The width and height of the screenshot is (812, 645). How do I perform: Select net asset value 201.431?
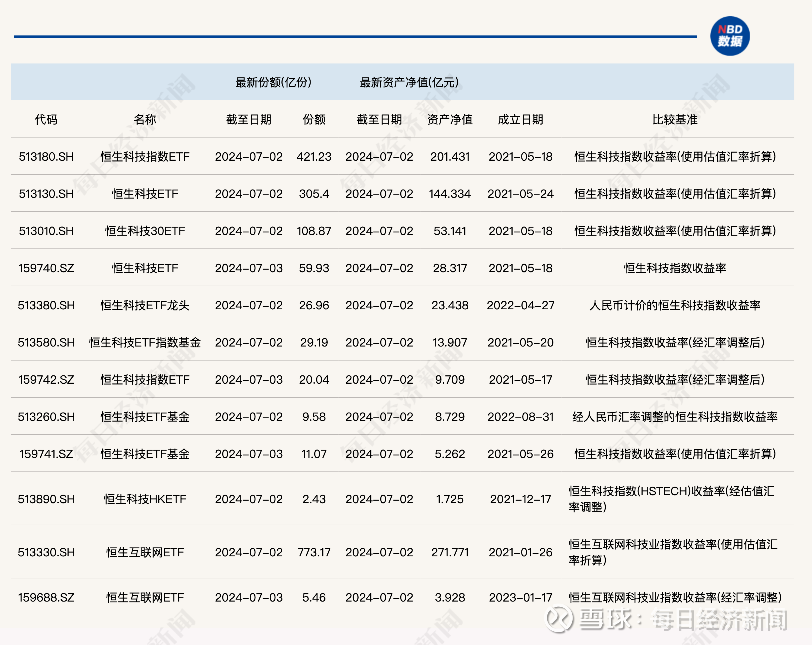coord(450,156)
